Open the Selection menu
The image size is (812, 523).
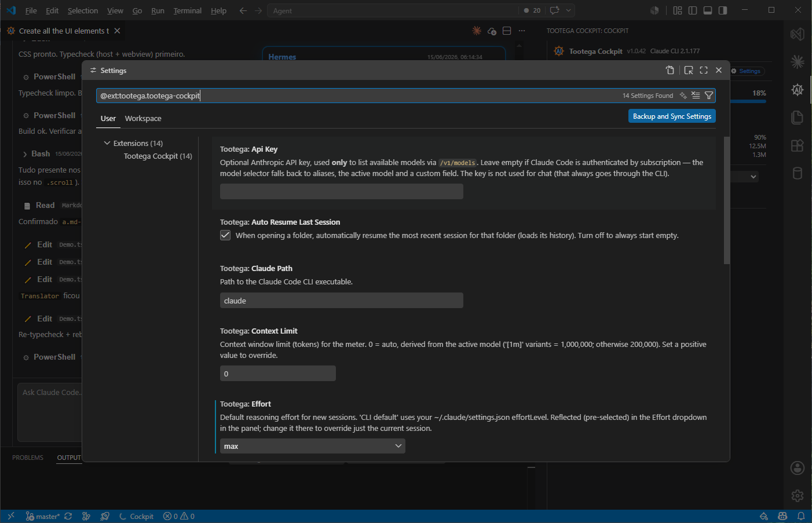[x=83, y=10]
